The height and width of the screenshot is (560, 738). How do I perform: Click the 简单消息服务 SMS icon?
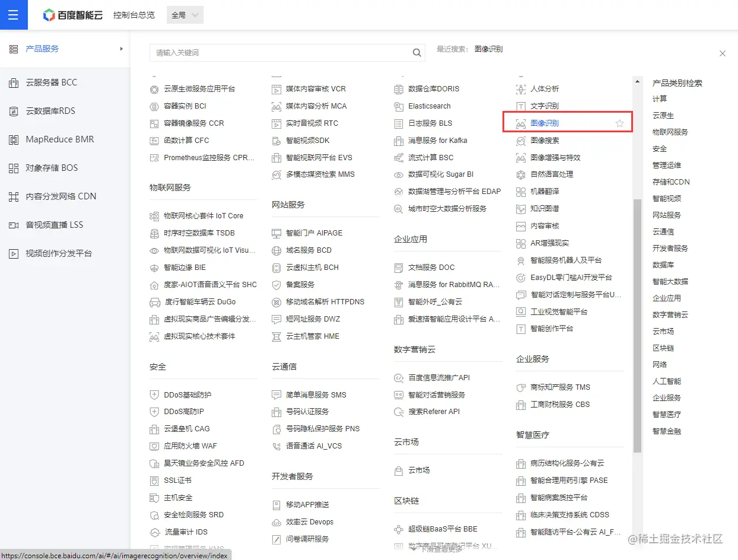pos(276,394)
